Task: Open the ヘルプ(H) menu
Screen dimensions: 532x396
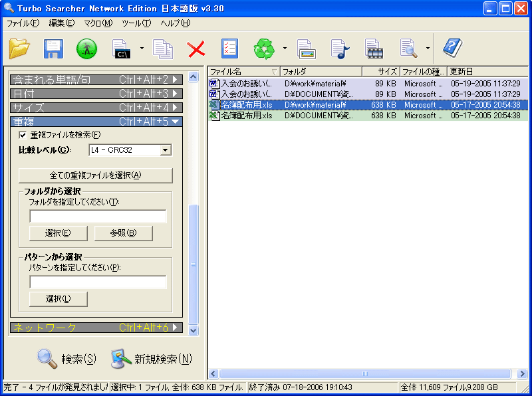Action: pos(176,23)
